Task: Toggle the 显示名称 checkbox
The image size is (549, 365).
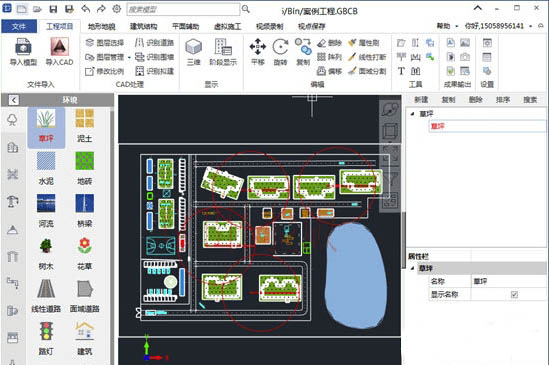Action: pos(514,295)
